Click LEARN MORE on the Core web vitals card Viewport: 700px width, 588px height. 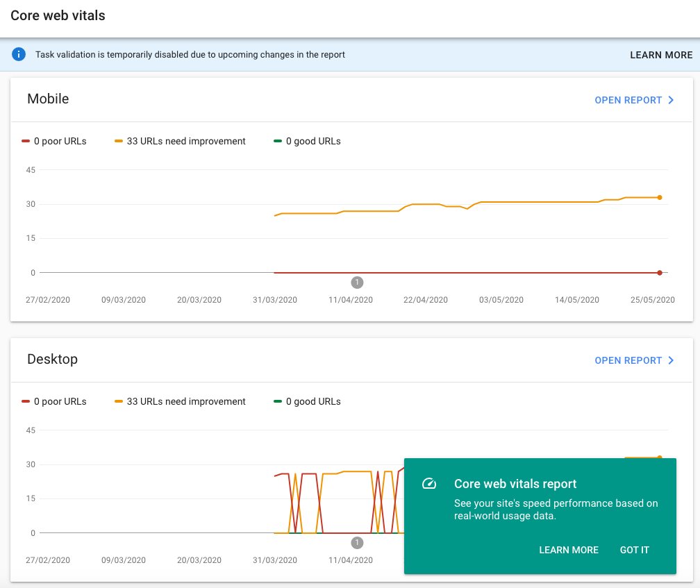569,550
